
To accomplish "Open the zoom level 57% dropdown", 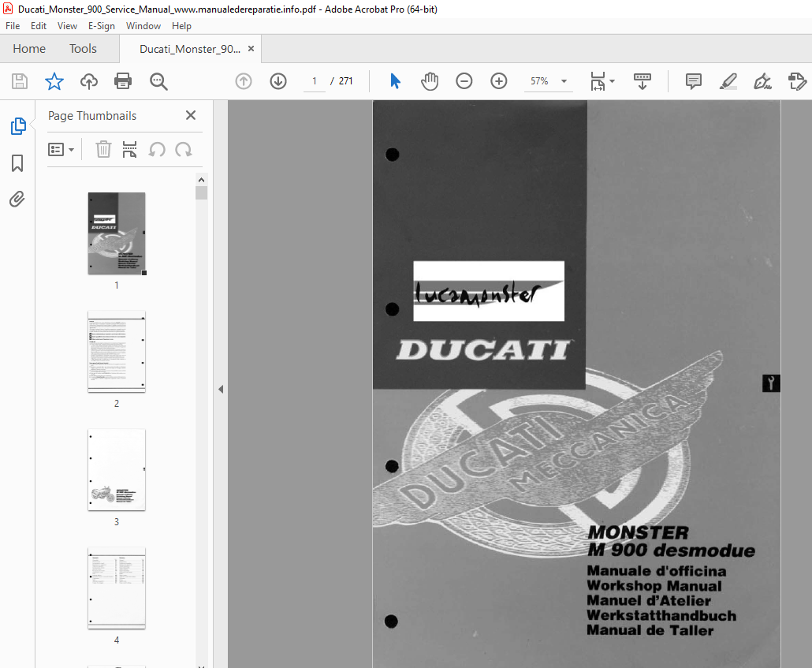I will pos(564,81).
